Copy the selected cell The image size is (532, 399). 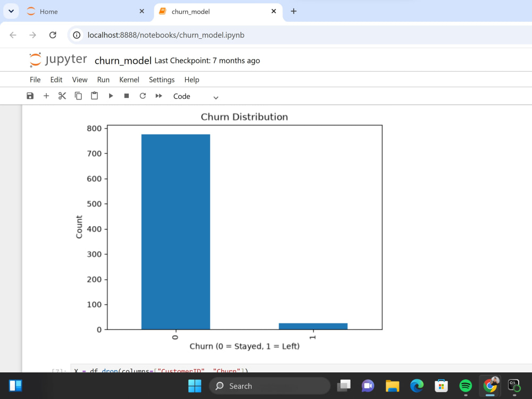pyautogui.click(x=78, y=96)
